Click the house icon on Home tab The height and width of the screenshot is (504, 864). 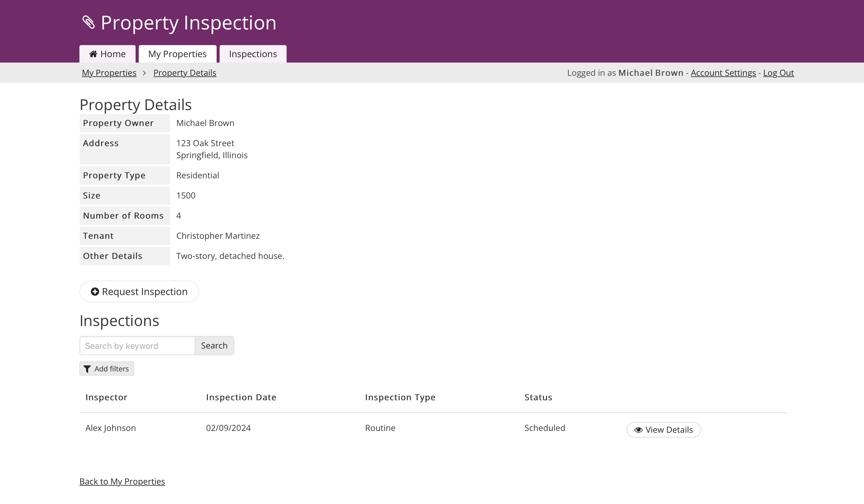(x=93, y=54)
